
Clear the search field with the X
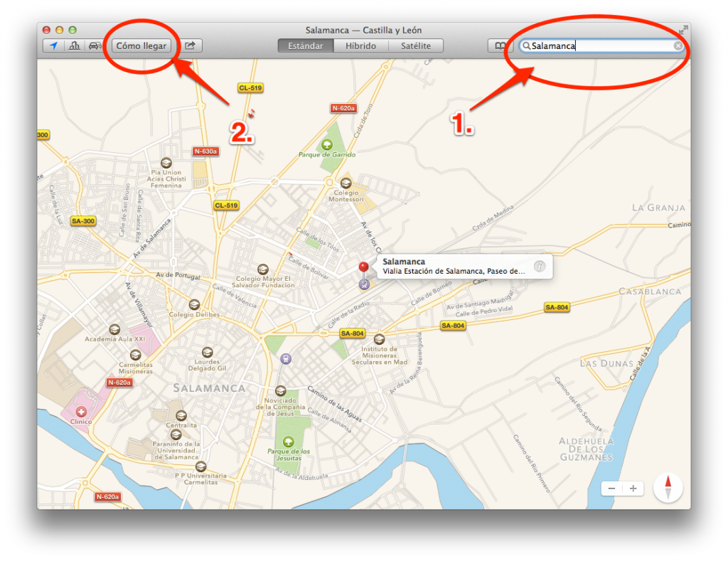coord(678,46)
